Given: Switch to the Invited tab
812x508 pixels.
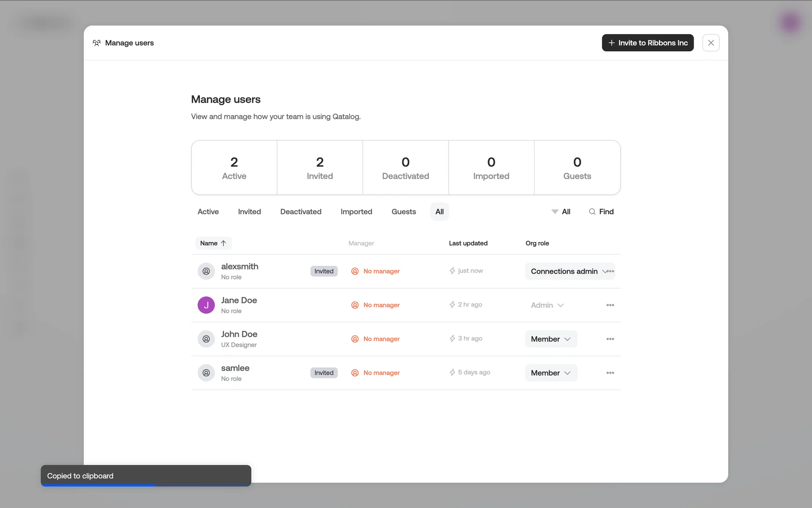Looking at the screenshot, I should pyautogui.click(x=249, y=212).
